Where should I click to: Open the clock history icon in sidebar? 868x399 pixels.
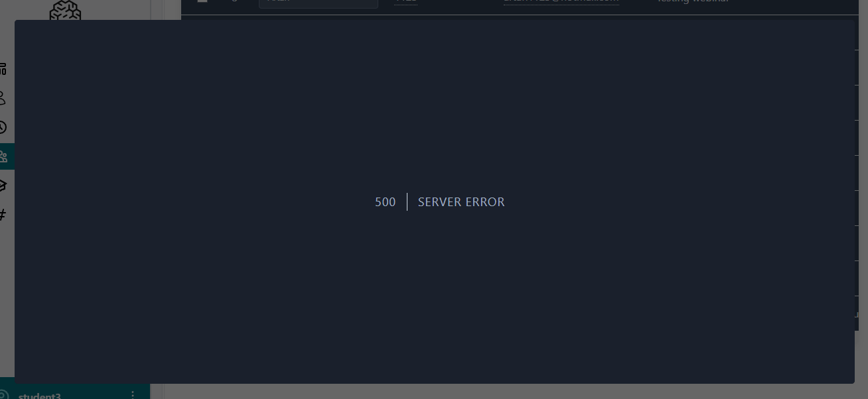[x=3, y=127]
